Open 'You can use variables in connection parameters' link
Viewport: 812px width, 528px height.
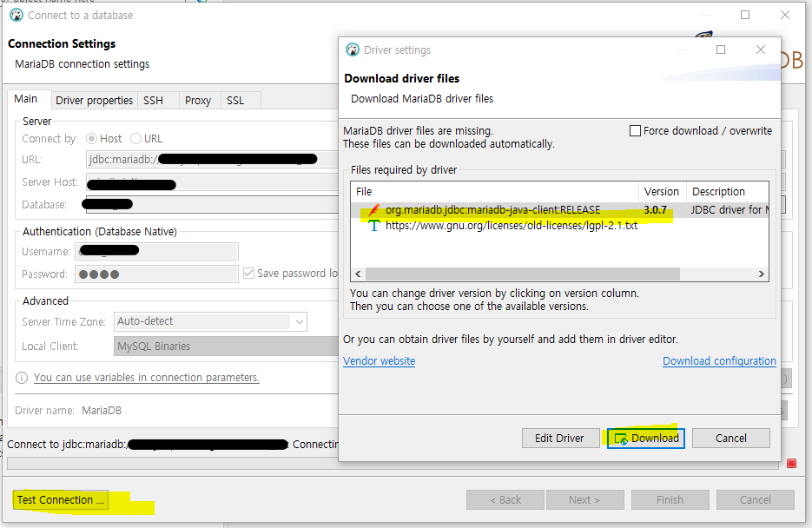[x=147, y=378]
